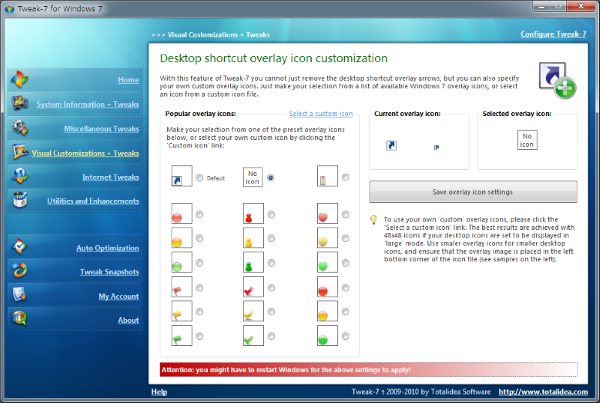Click the Internet Tweaks globe icon
The width and height of the screenshot is (600, 403).
[x=20, y=176]
